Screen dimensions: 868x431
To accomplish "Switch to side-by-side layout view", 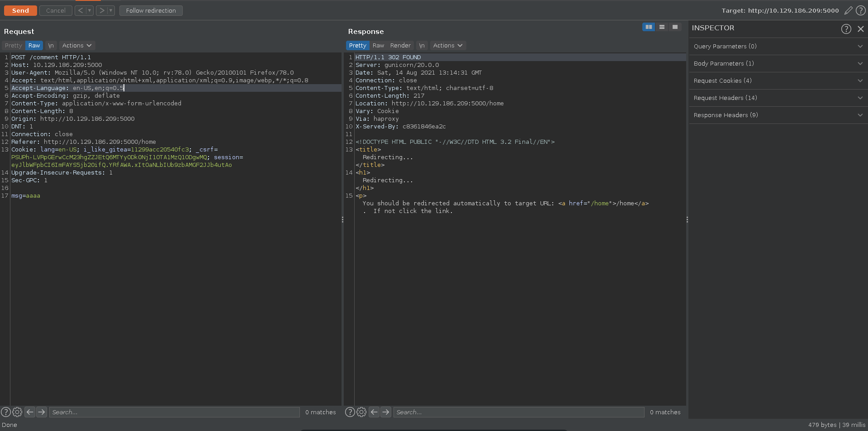I will (649, 27).
